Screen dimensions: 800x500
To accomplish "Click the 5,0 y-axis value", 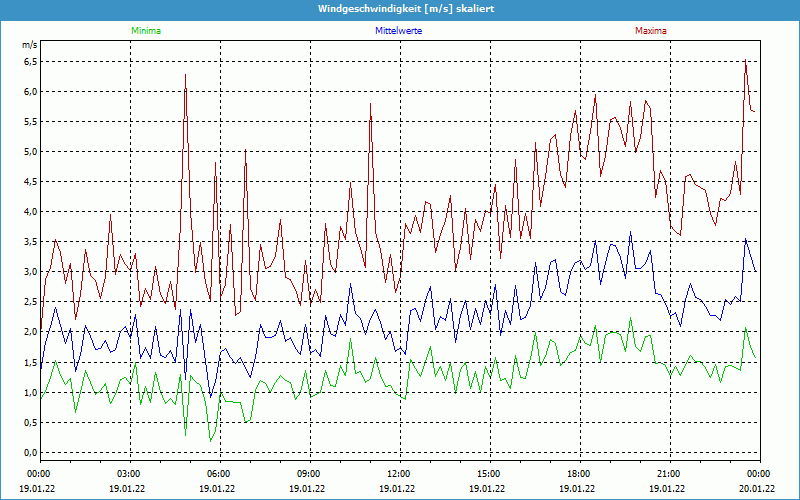I will coord(30,152).
